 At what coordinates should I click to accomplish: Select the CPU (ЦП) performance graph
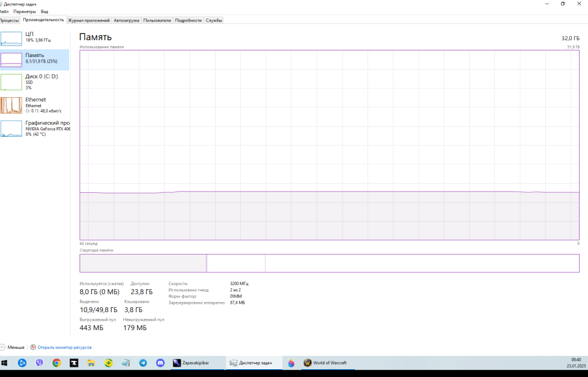point(34,37)
